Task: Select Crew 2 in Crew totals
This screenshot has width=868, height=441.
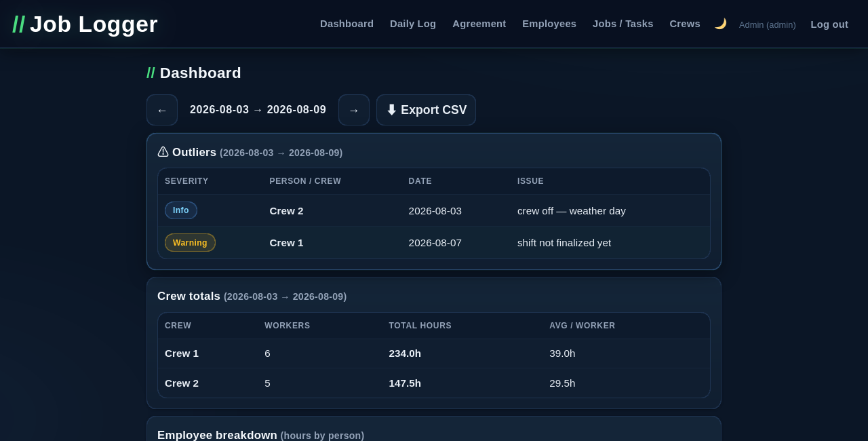Action: tap(182, 383)
